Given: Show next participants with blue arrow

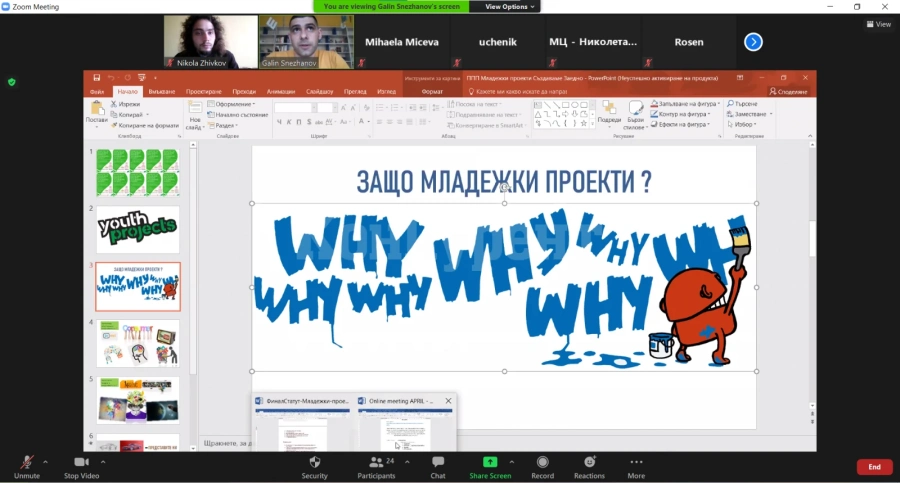Looking at the screenshot, I should 753,42.
